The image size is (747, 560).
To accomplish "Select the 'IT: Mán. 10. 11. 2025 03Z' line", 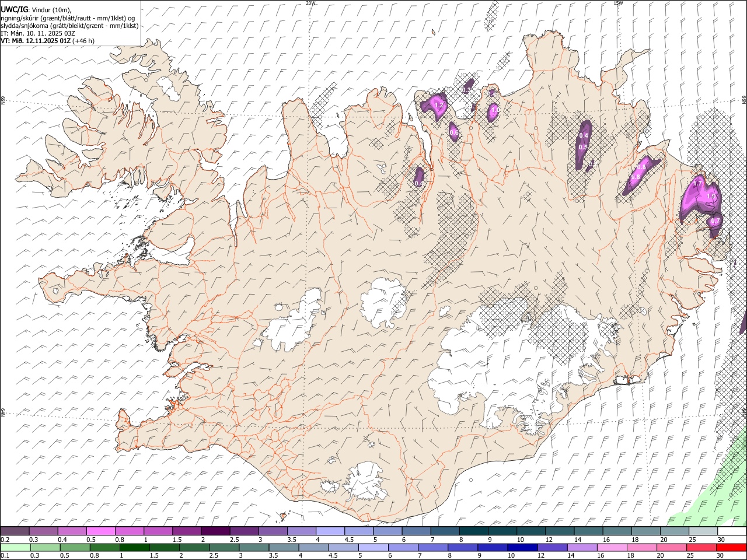I will tap(38, 33).
